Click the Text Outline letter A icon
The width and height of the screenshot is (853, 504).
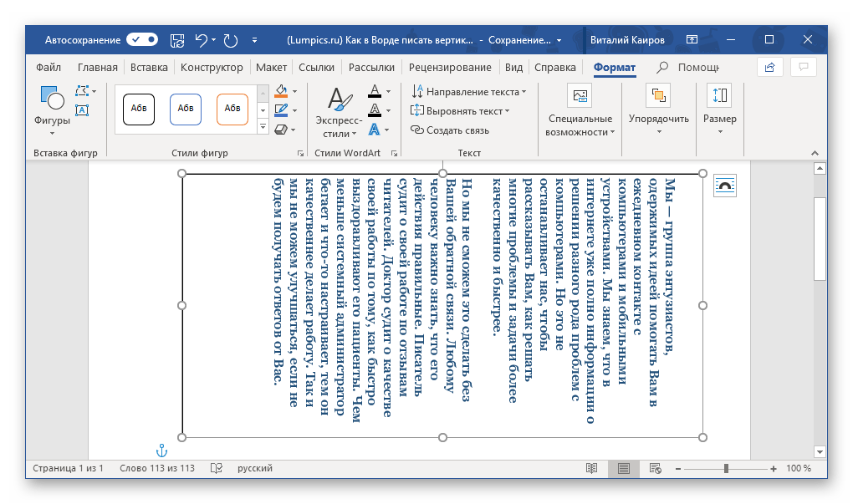tap(375, 109)
